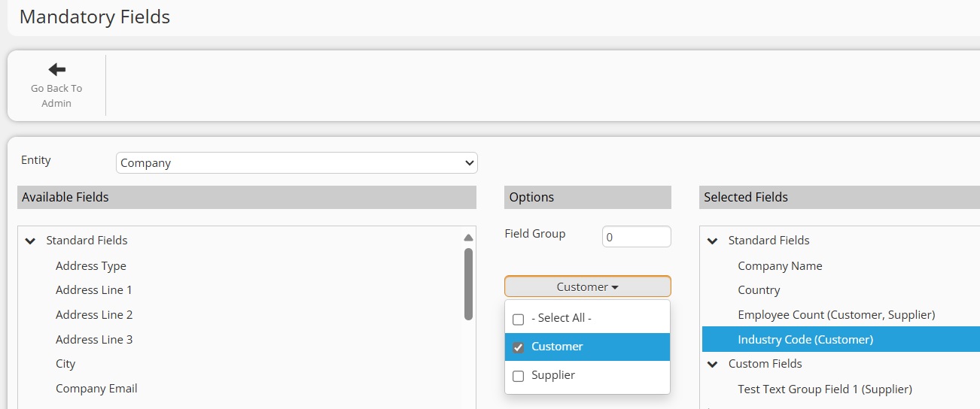This screenshot has width=980, height=409.
Task: Select Address Line 2 field
Action: coord(94,315)
